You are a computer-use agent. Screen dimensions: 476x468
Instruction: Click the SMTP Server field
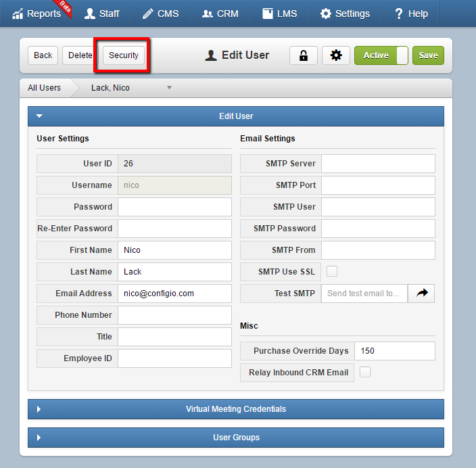[x=378, y=164]
